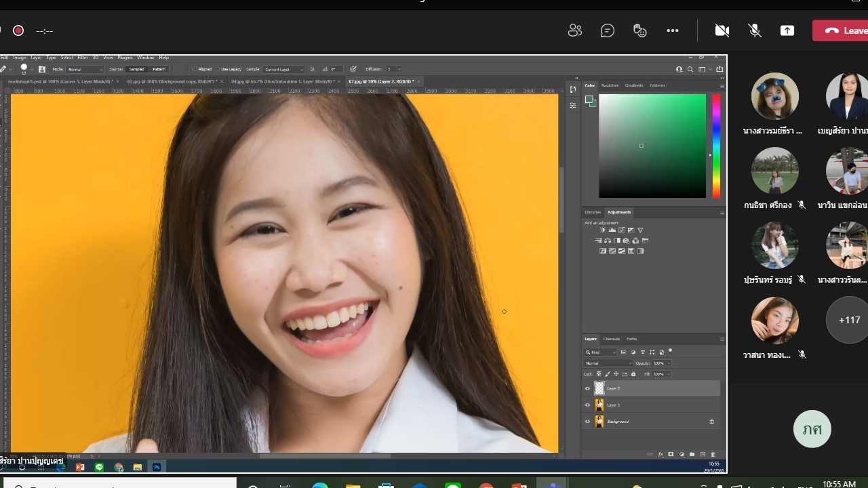Filter layers by type layers

point(643,352)
